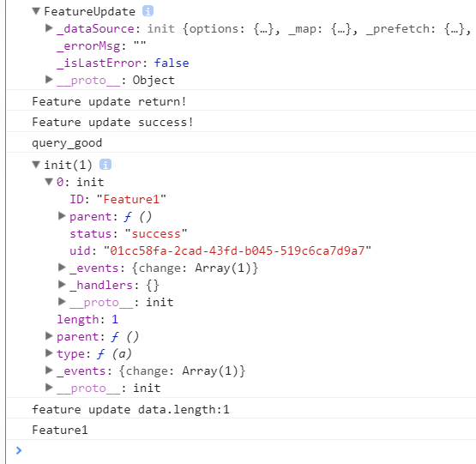This screenshot has width=476, height=464.
Task: Click the status value "success"
Action: coord(156,233)
